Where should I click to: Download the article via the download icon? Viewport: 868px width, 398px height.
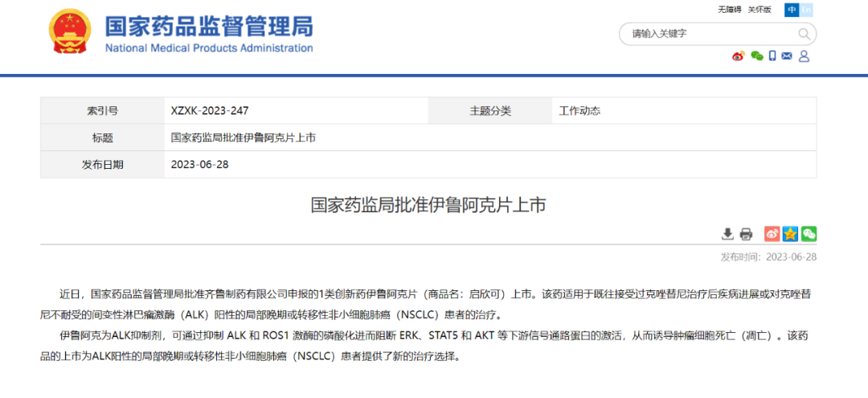click(x=727, y=234)
